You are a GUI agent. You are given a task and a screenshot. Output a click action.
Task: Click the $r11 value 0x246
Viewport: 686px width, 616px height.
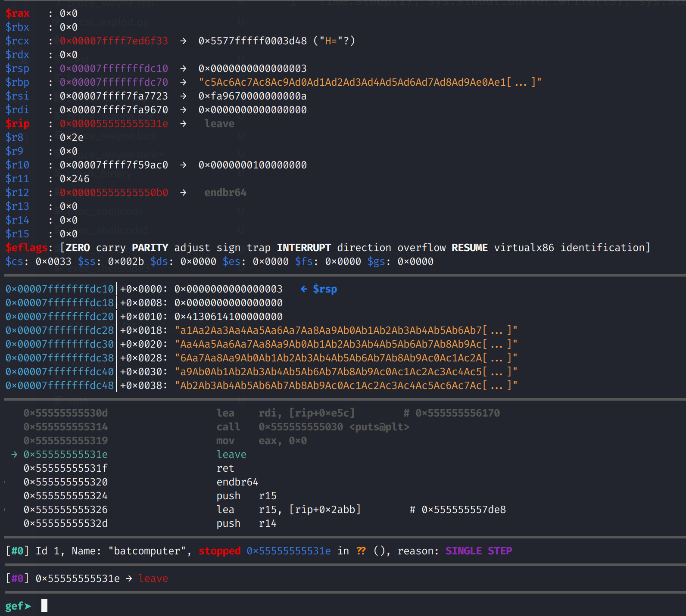point(75,179)
